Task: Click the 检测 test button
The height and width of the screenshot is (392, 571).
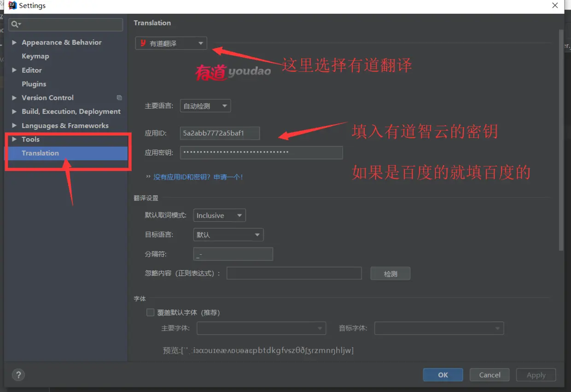Action: pyautogui.click(x=390, y=273)
